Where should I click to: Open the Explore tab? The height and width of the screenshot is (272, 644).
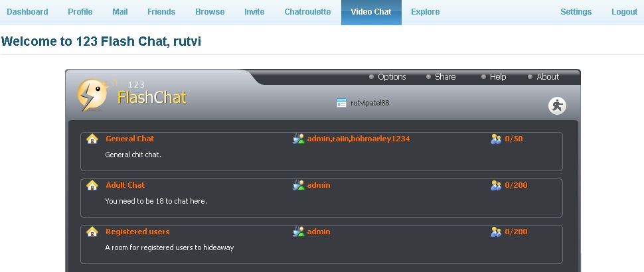pyautogui.click(x=425, y=12)
